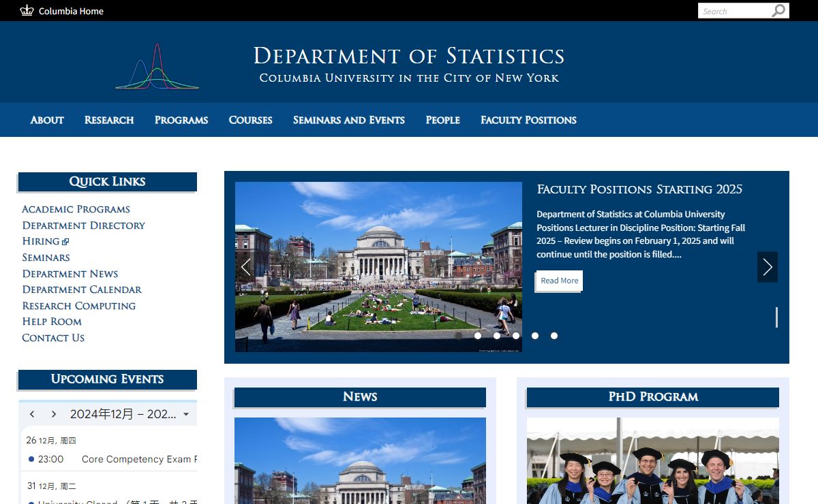Open the People menu

[x=443, y=120]
